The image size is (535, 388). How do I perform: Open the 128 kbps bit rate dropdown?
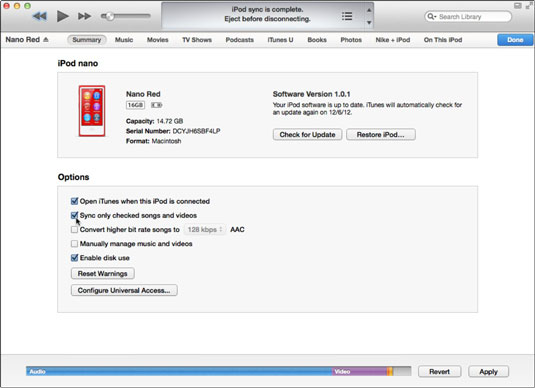205,230
